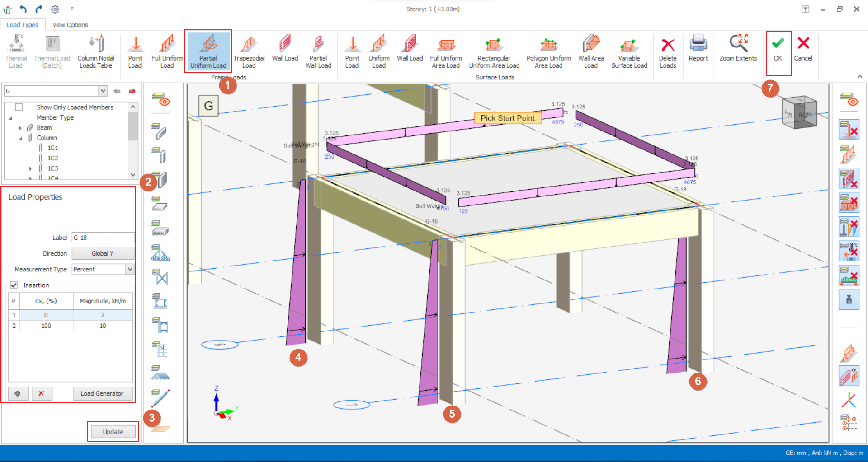Viewport: 868px width, 462px height.
Task: Click the Delete Loads icon
Action: click(x=667, y=51)
